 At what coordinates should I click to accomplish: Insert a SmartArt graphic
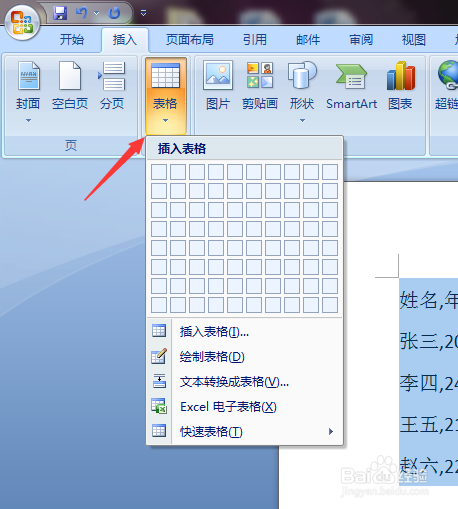pos(352,86)
